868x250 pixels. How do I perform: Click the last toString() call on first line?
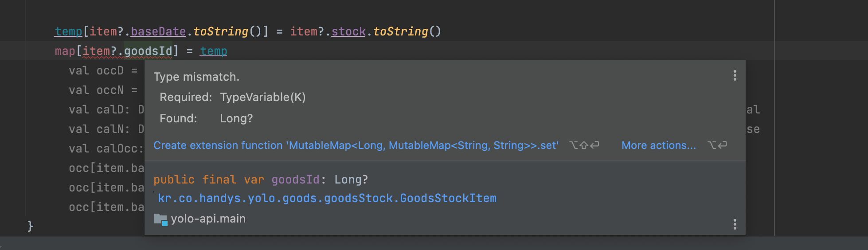[x=407, y=32]
